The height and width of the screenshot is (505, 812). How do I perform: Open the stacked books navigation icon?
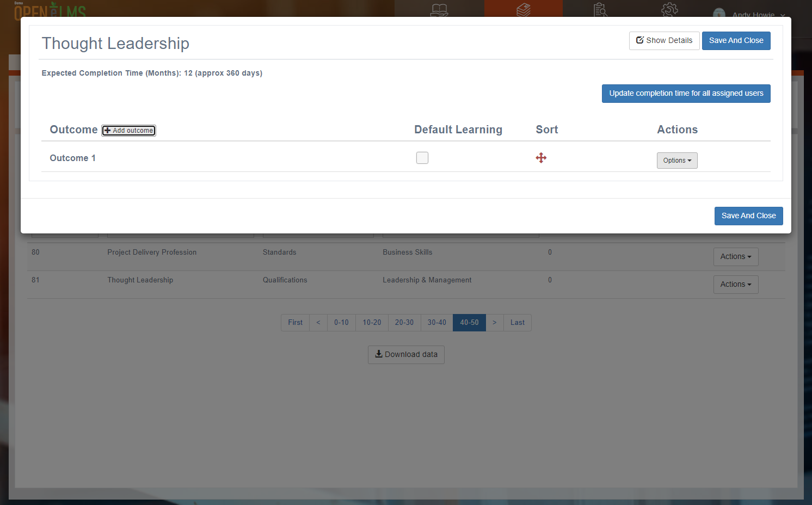(x=524, y=10)
